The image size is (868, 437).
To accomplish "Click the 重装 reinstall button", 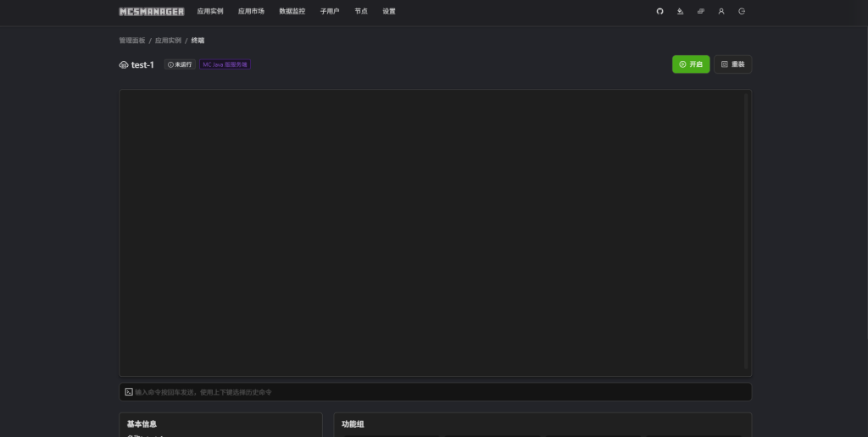I will [732, 64].
